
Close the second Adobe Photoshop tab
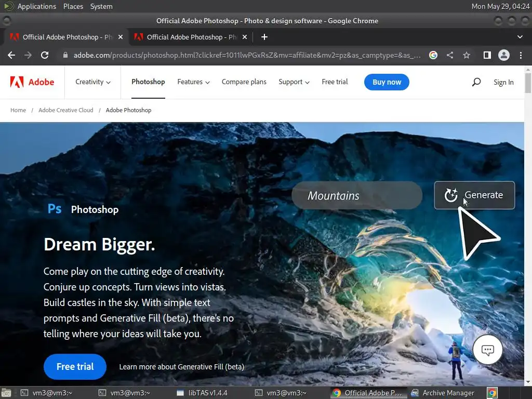coord(245,37)
